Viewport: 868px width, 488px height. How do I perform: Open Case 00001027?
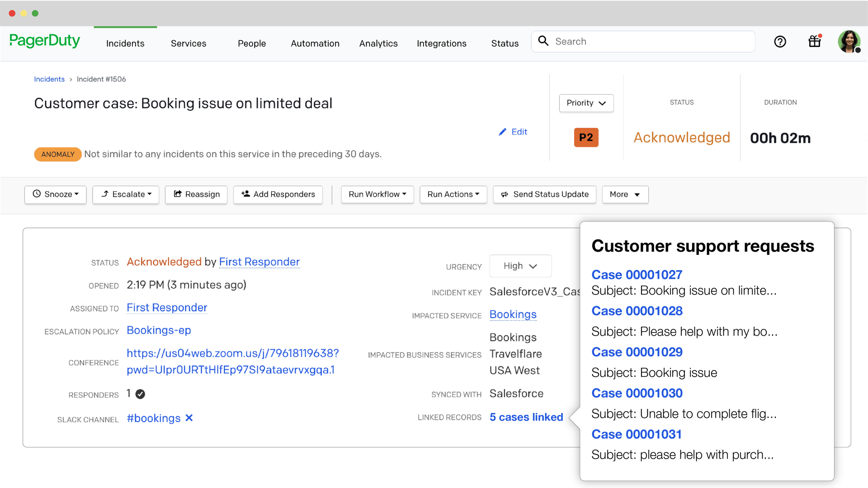click(x=637, y=274)
